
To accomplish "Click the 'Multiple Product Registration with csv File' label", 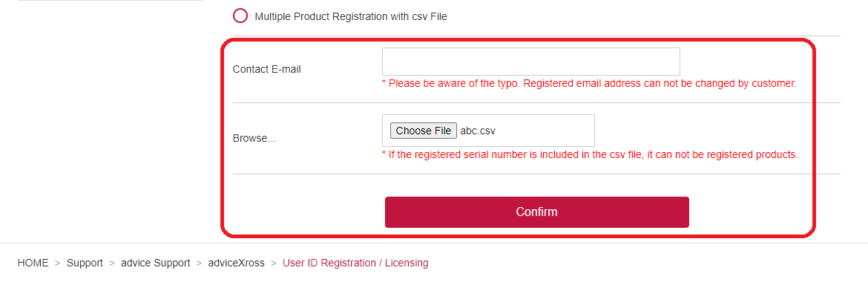I will (350, 16).
